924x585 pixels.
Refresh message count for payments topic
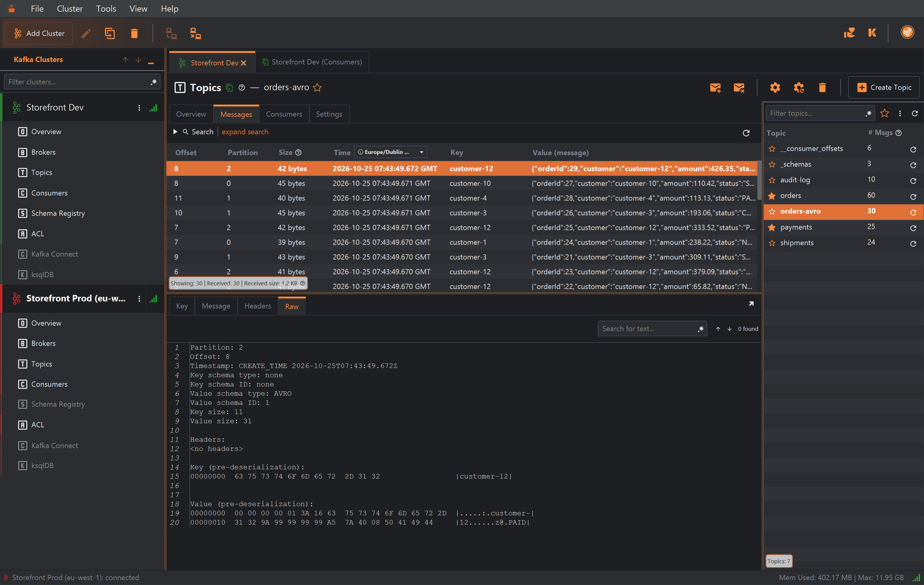click(x=913, y=228)
